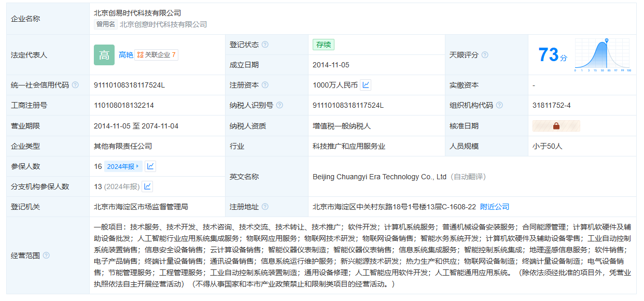Click the 73分 score value
The height and width of the screenshot is (301, 644).
(x=553, y=55)
